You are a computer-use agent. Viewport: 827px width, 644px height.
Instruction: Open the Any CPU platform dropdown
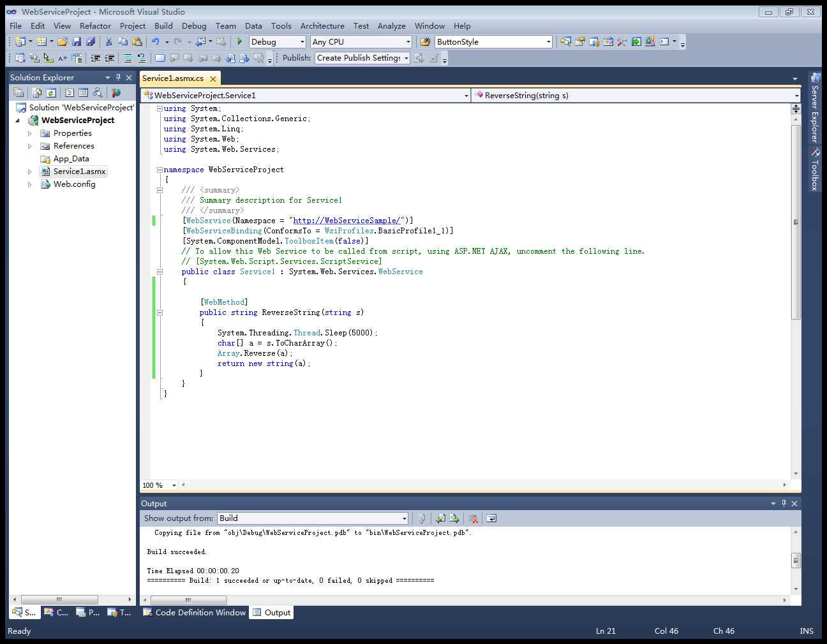point(408,42)
